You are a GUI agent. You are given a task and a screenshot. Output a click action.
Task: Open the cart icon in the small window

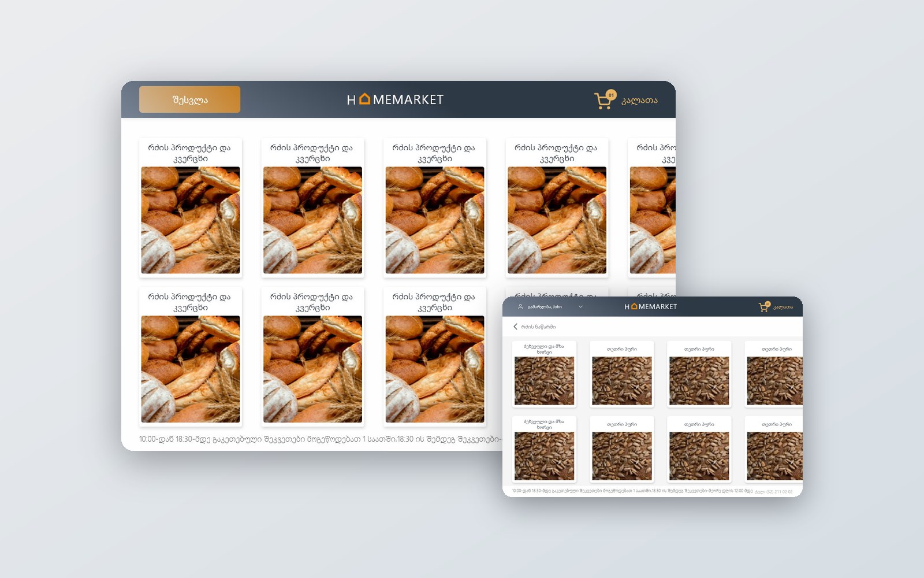pos(764,307)
